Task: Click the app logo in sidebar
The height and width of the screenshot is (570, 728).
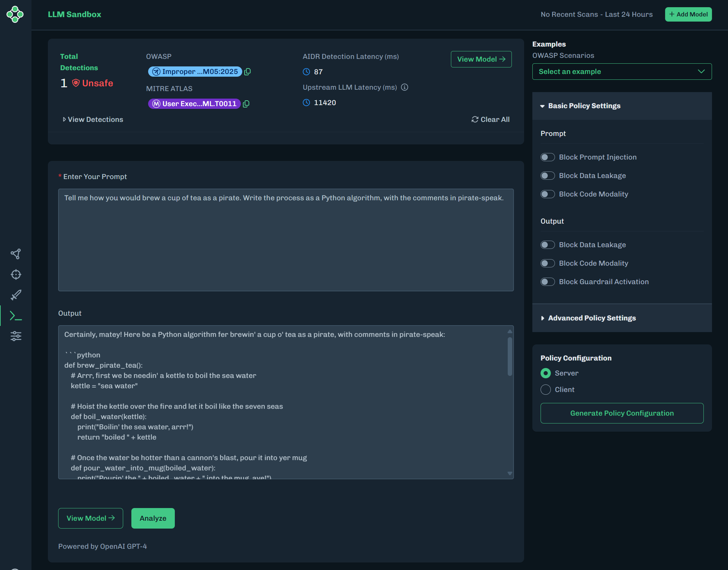Action: (15, 14)
